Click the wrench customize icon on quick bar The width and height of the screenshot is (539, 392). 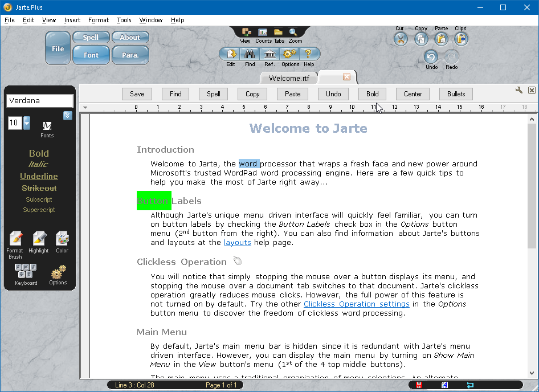coord(519,91)
